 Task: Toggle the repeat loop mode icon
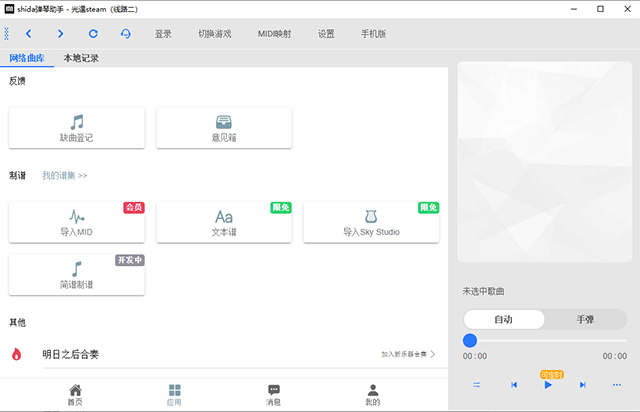click(x=476, y=385)
